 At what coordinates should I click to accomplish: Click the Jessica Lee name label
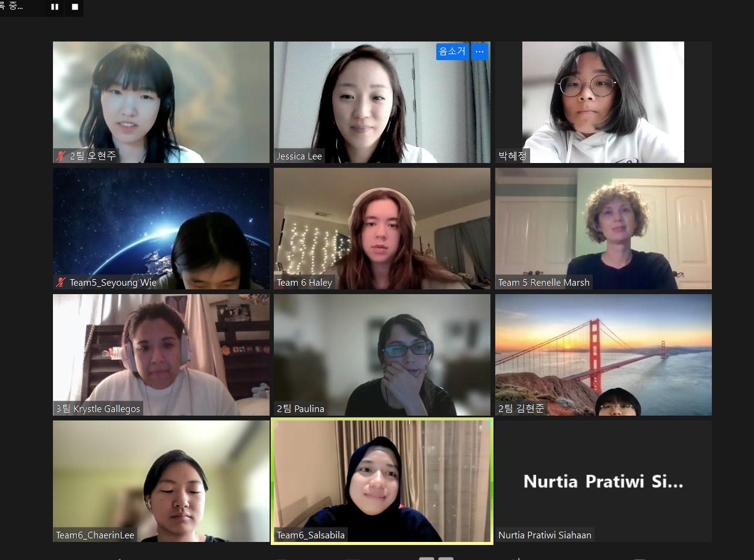(x=299, y=156)
